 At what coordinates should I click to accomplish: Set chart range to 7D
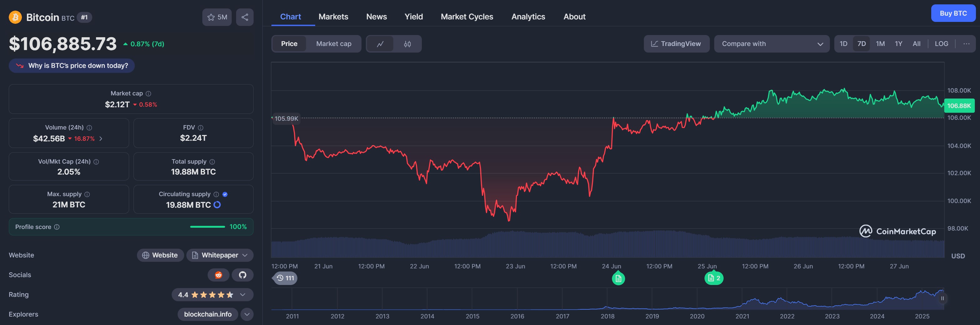(861, 44)
